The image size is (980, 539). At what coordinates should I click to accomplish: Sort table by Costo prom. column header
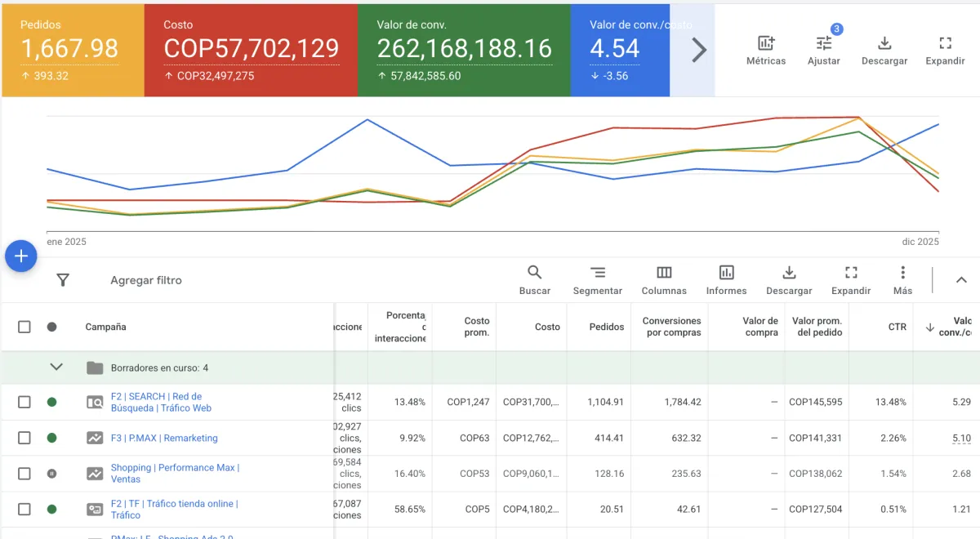point(476,327)
